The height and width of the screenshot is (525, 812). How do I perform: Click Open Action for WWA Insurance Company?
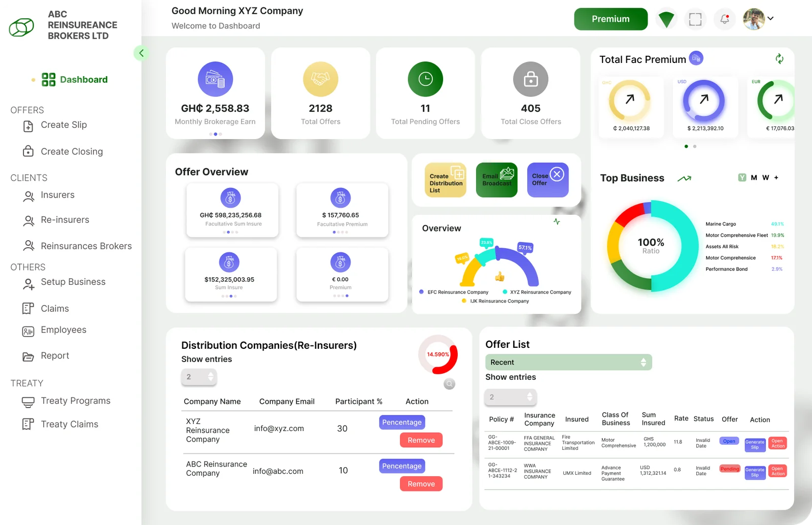tap(778, 471)
